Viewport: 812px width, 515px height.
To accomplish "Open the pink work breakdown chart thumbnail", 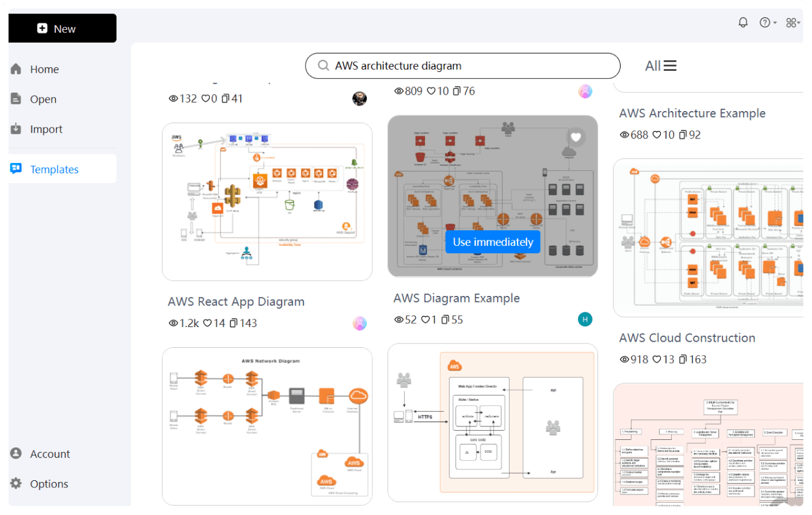I will point(708,445).
